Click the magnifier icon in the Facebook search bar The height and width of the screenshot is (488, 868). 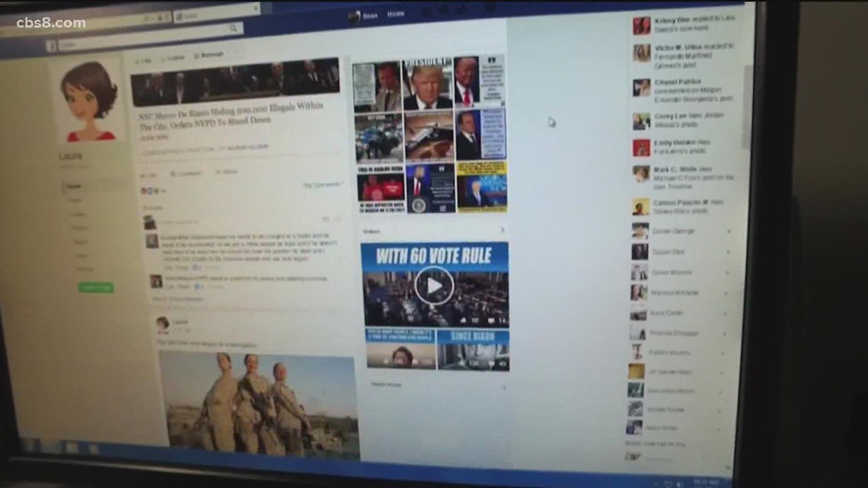(232, 27)
